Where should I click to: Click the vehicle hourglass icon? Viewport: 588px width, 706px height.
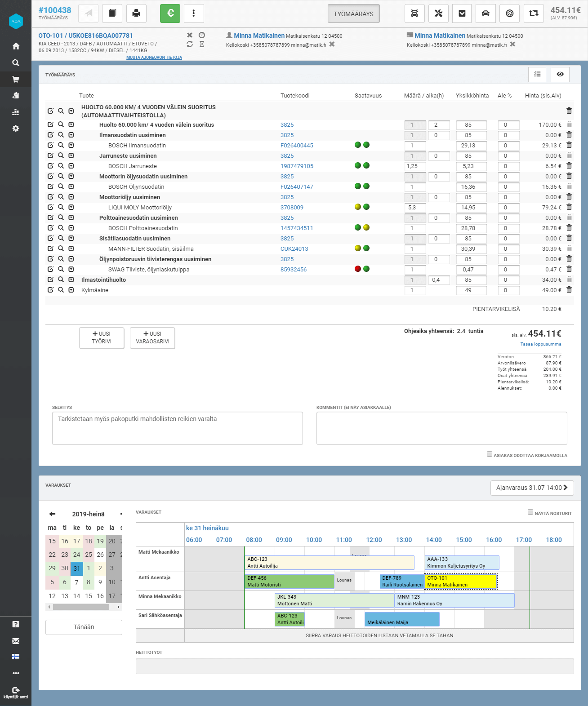click(202, 44)
